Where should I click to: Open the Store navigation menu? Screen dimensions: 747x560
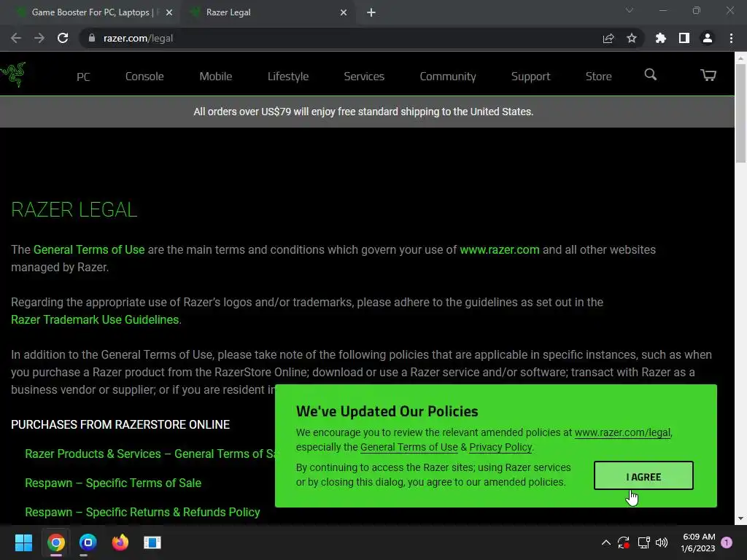point(598,76)
